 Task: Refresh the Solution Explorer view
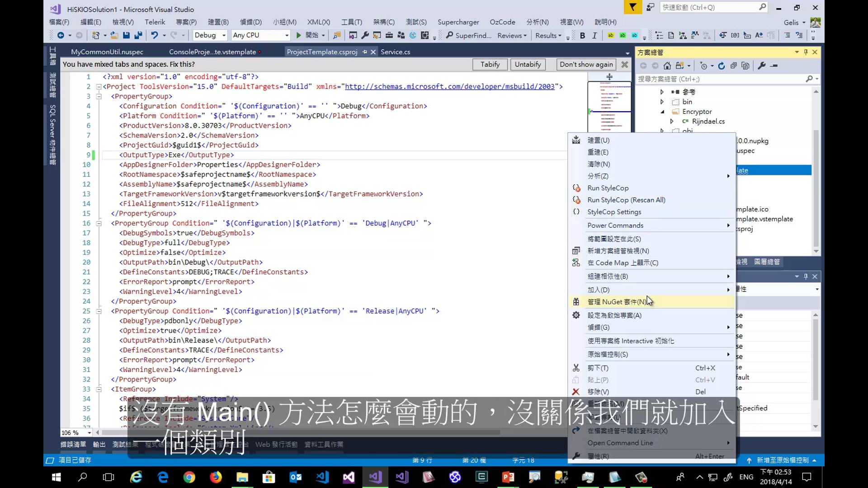pyautogui.click(x=721, y=66)
